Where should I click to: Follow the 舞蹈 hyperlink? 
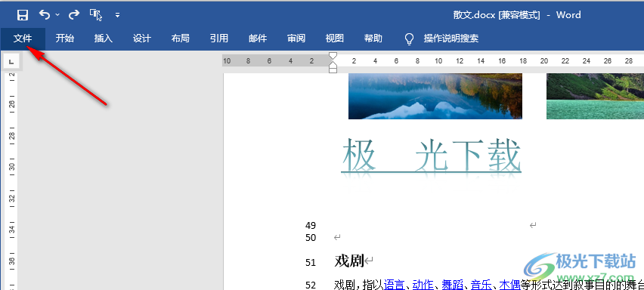point(453,284)
